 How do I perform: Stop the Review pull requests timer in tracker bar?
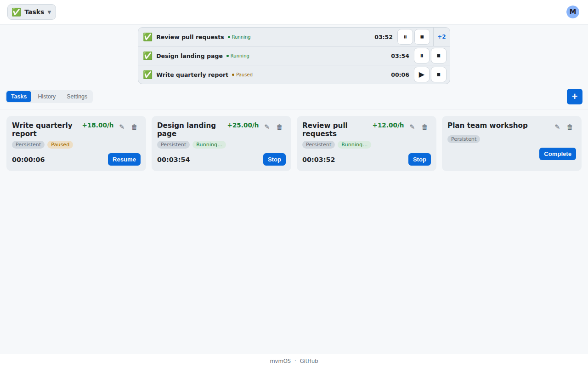coord(422,37)
